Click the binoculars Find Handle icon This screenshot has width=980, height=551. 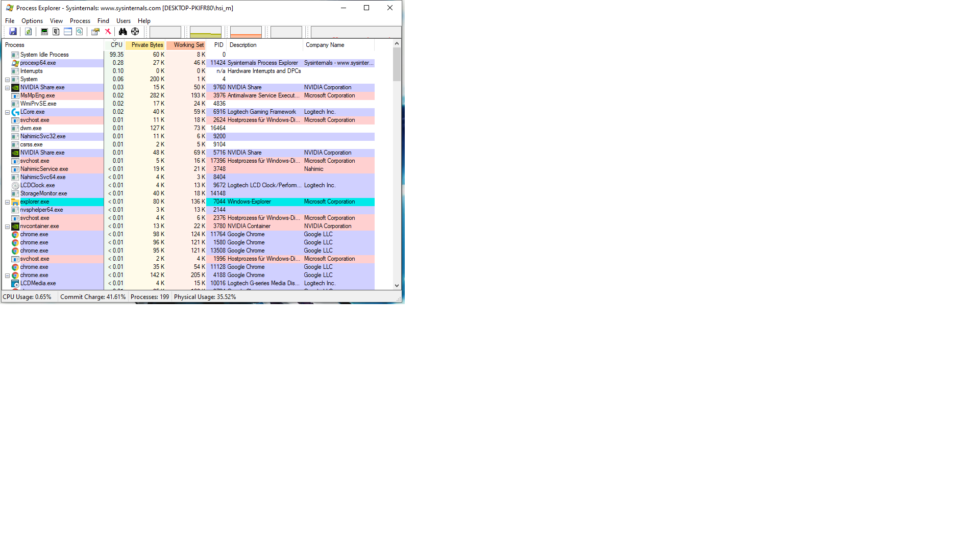(x=122, y=32)
